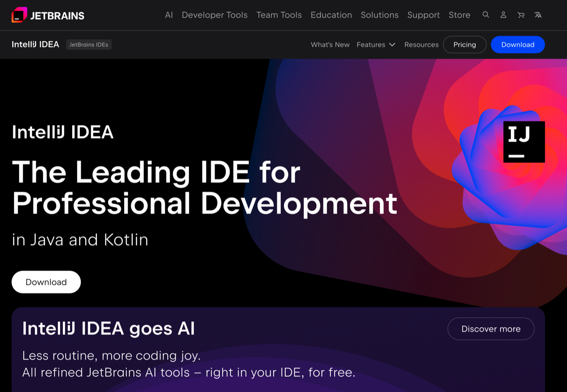The image size is (567, 392).
Task: Open the Pricing page
Action: pyautogui.click(x=464, y=44)
